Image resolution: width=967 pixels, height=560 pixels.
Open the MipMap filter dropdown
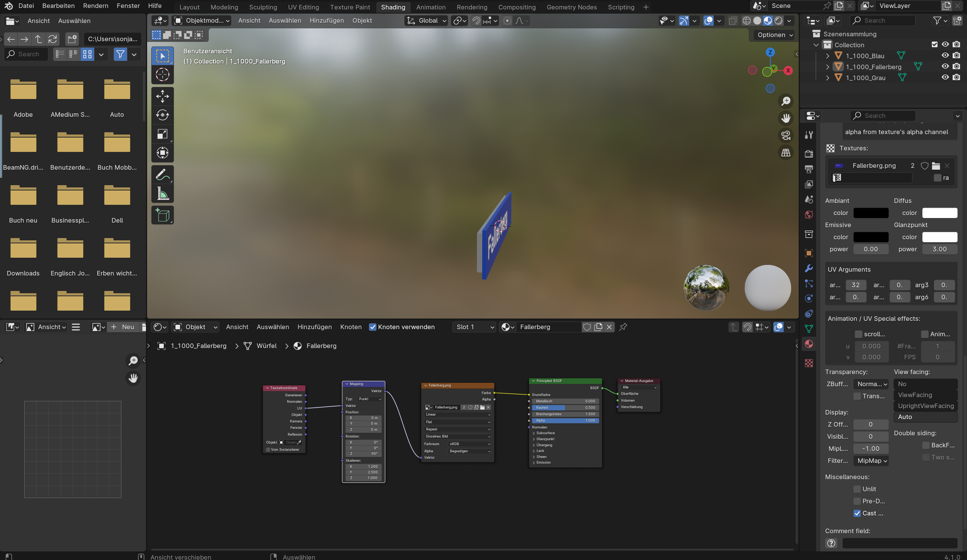point(872,461)
